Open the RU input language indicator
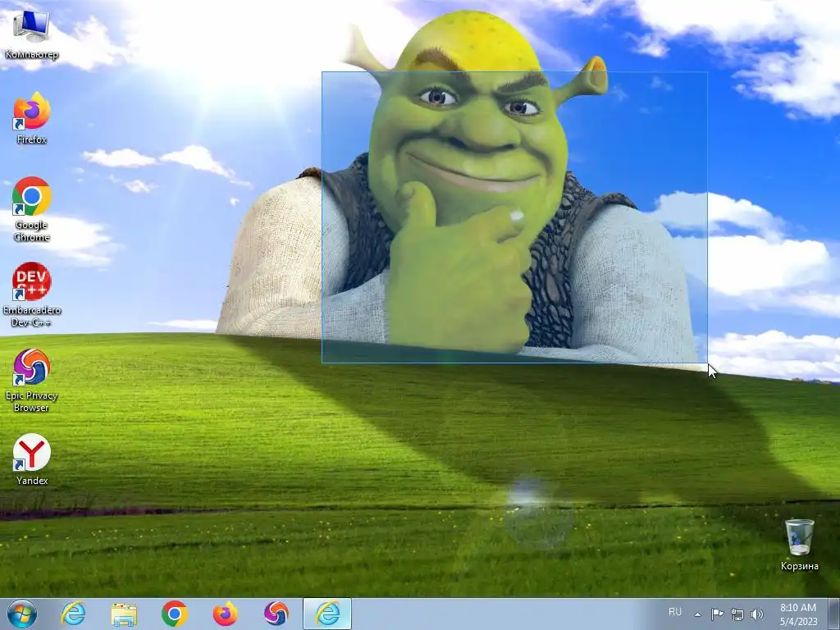The width and height of the screenshot is (840, 630). 675,612
